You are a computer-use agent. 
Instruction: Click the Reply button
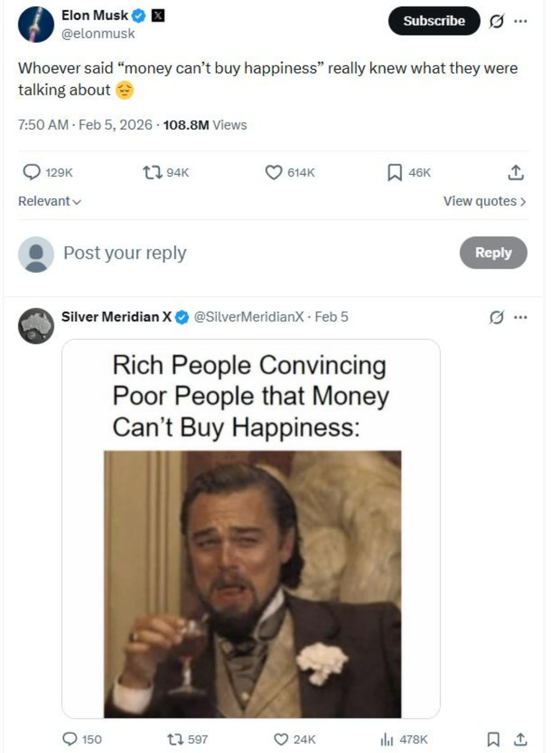[493, 252]
